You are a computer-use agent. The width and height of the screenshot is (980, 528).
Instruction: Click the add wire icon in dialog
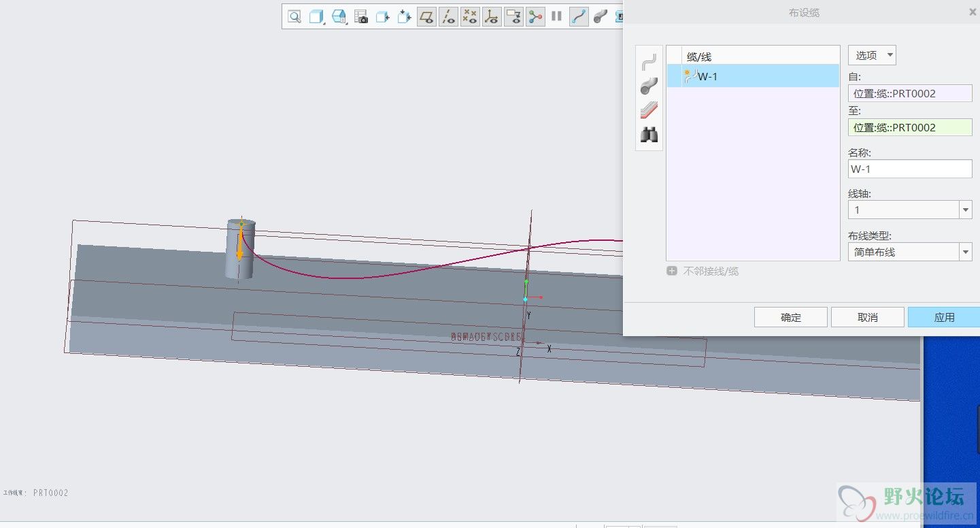click(649, 62)
